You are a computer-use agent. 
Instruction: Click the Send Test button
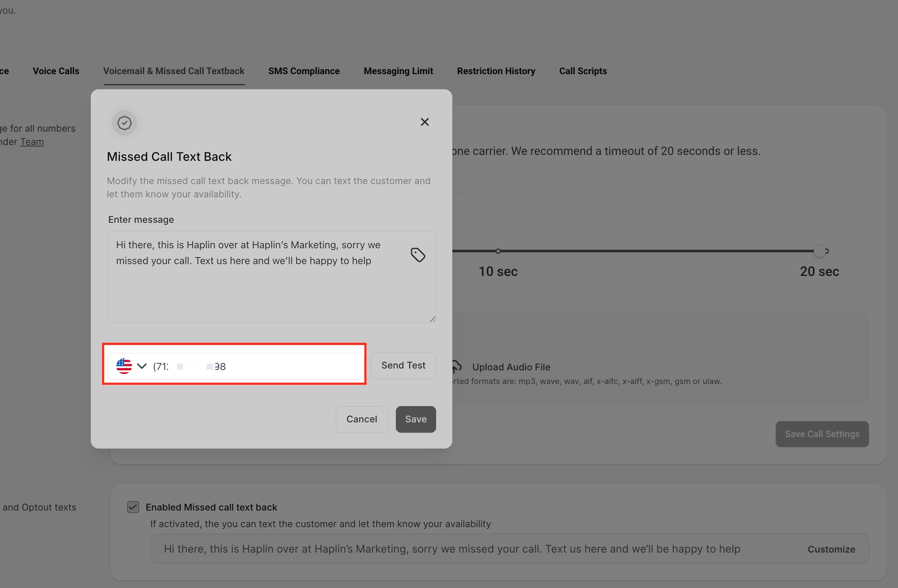pos(403,365)
